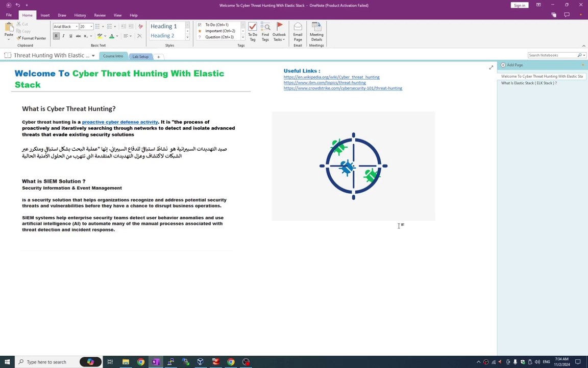Click the delete X icon in Basic Text

tap(139, 36)
